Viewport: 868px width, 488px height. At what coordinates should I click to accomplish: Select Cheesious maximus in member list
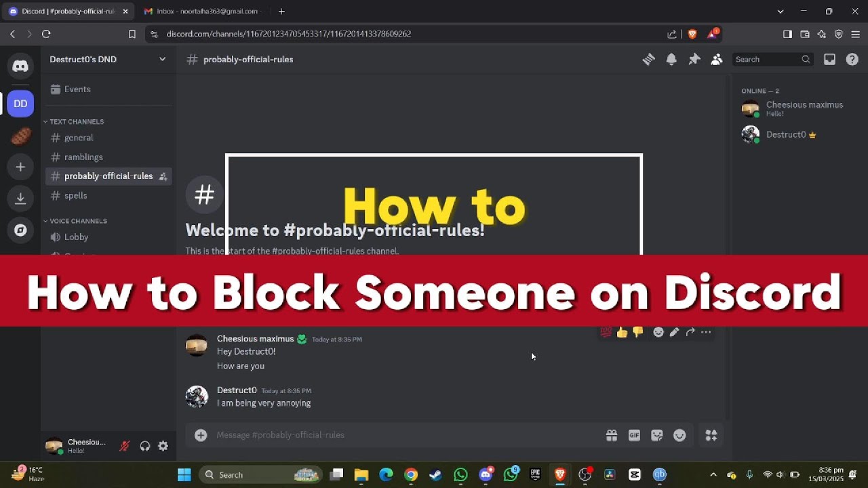point(797,108)
